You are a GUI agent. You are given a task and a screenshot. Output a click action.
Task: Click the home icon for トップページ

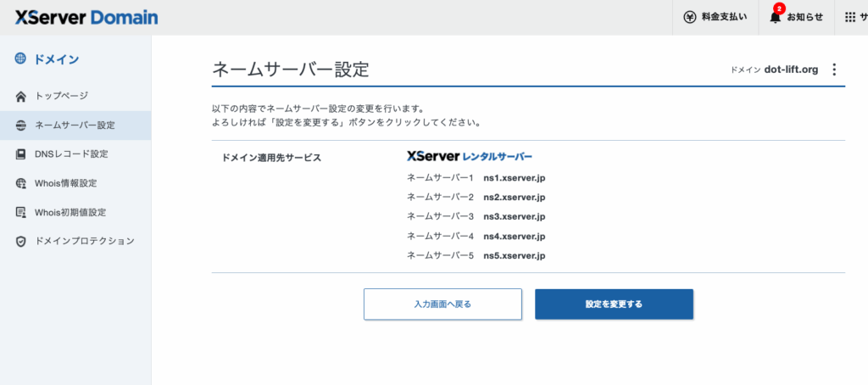21,96
